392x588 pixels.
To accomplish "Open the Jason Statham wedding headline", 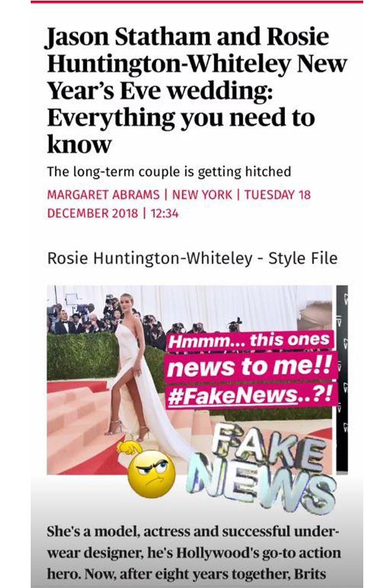I will click(197, 90).
